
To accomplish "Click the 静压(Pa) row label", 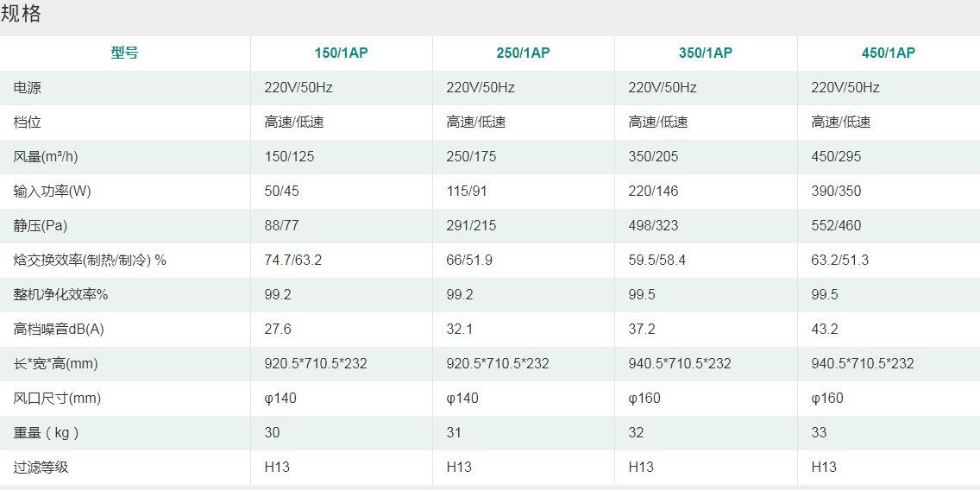I will [41, 225].
